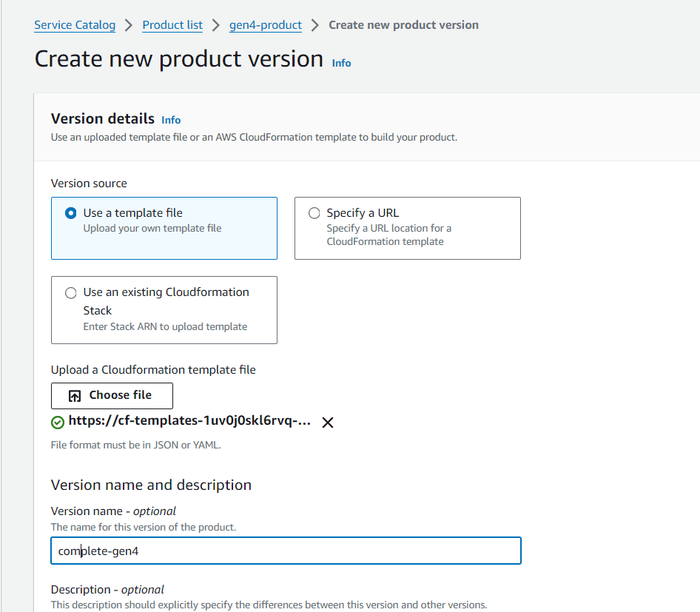Screen dimensions: 700x612
Task: Click the green success checkmark icon
Action: [x=58, y=423]
